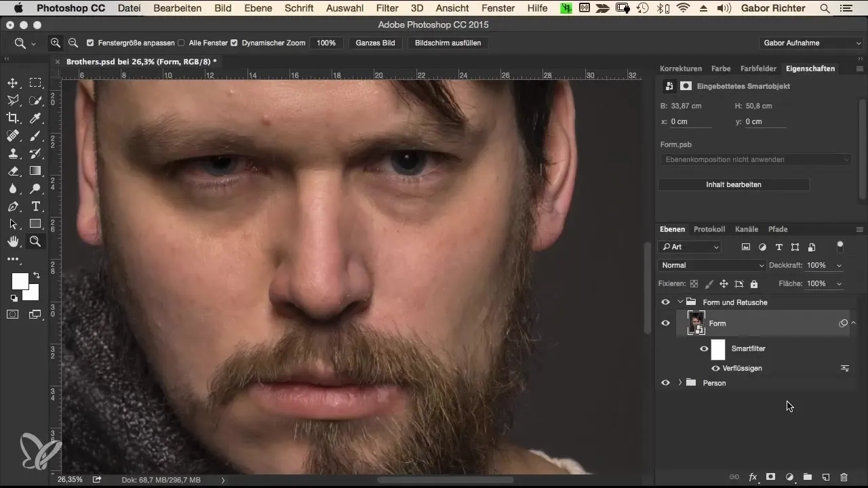Screen dimensions: 868x488
Task: Open the Ebene menu
Action: [258, 9]
